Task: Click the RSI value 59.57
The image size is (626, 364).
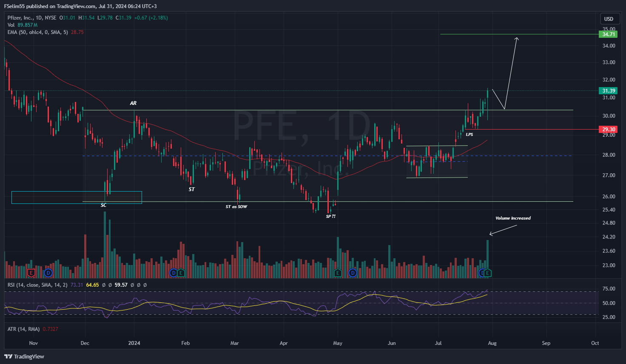Action: 121,285
